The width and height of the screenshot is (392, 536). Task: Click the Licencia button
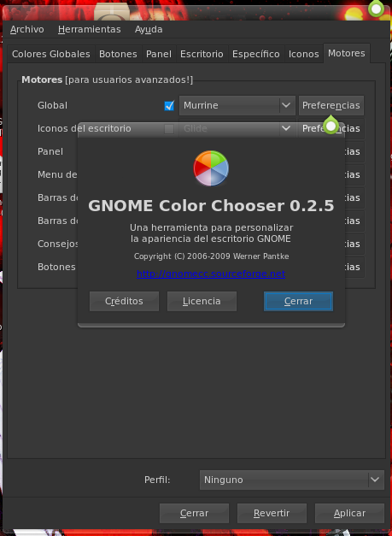click(202, 301)
